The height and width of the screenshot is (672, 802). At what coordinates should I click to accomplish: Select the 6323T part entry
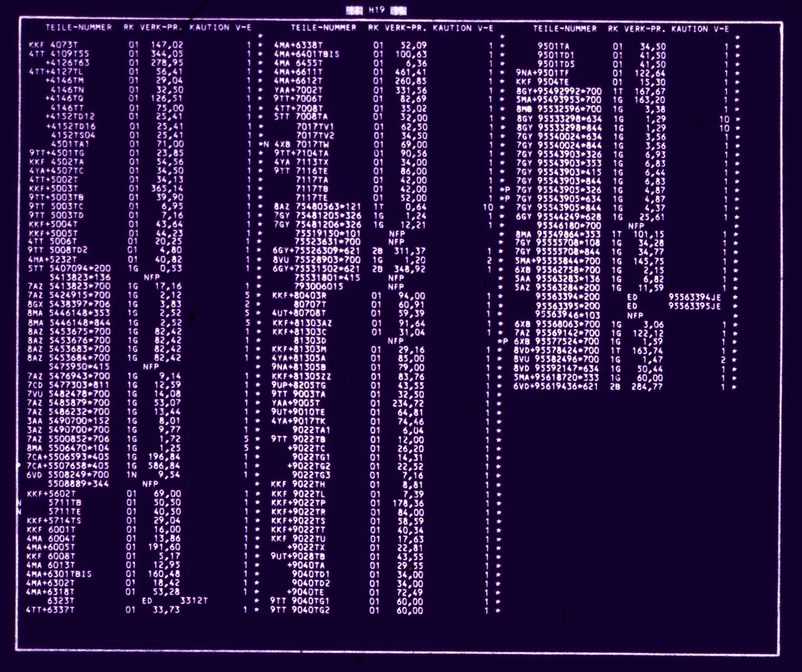(x=61, y=601)
